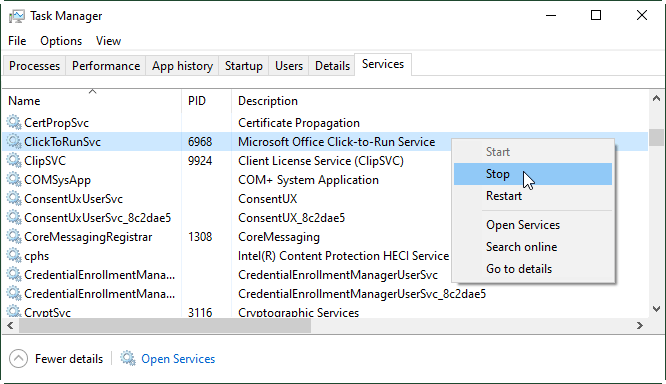Click the horizontal scrollbar right arrow
Viewport: 666px width, 384px height.
tap(640, 326)
